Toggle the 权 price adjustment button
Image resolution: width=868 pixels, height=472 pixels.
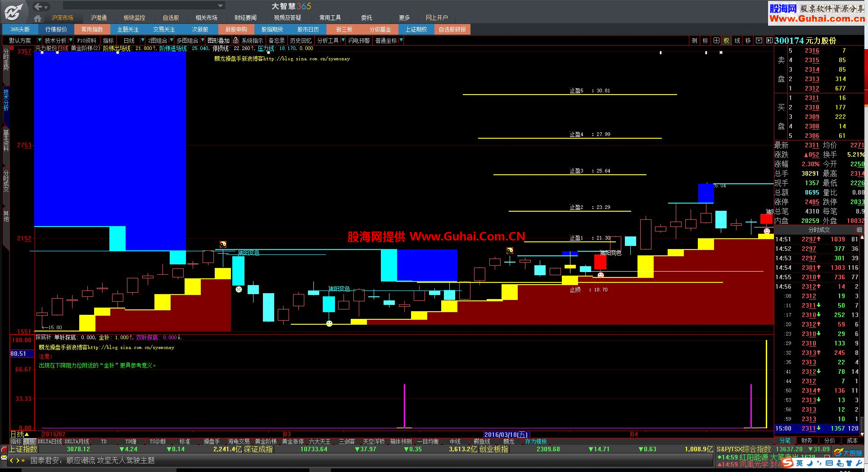click(x=726, y=41)
